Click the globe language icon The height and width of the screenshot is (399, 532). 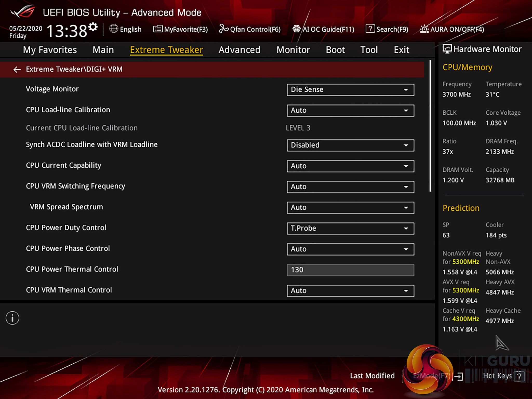point(114,29)
